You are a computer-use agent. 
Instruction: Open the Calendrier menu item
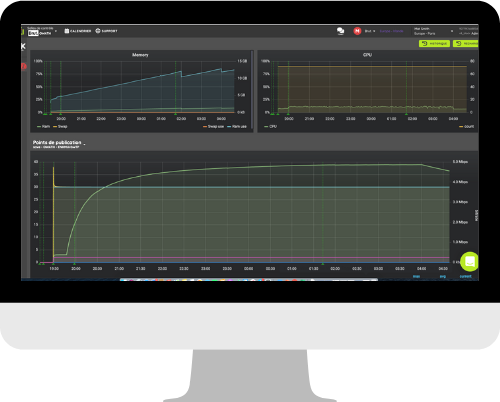pos(78,31)
